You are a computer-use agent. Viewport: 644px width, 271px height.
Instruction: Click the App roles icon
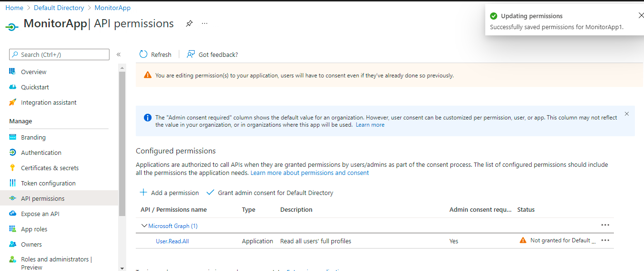12,229
